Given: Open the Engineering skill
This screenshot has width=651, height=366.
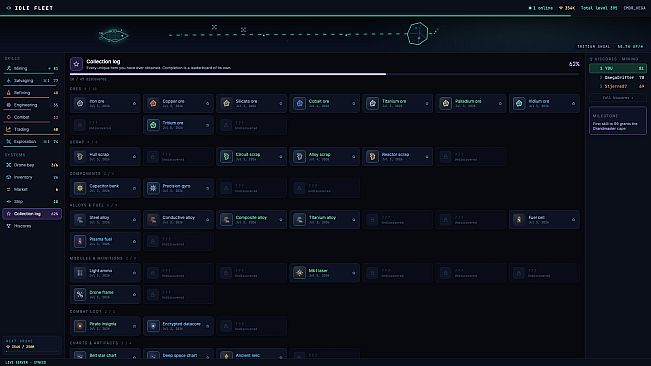Looking at the screenshot, I should (32, 105).
